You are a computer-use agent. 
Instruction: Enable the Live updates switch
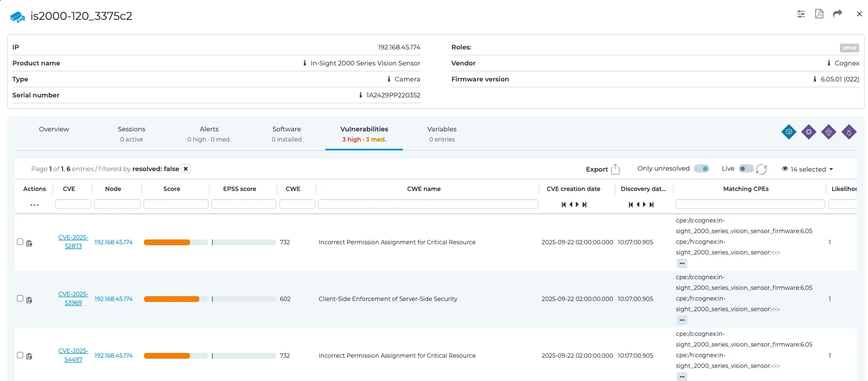pyautogui.click(x=746, y=169)
